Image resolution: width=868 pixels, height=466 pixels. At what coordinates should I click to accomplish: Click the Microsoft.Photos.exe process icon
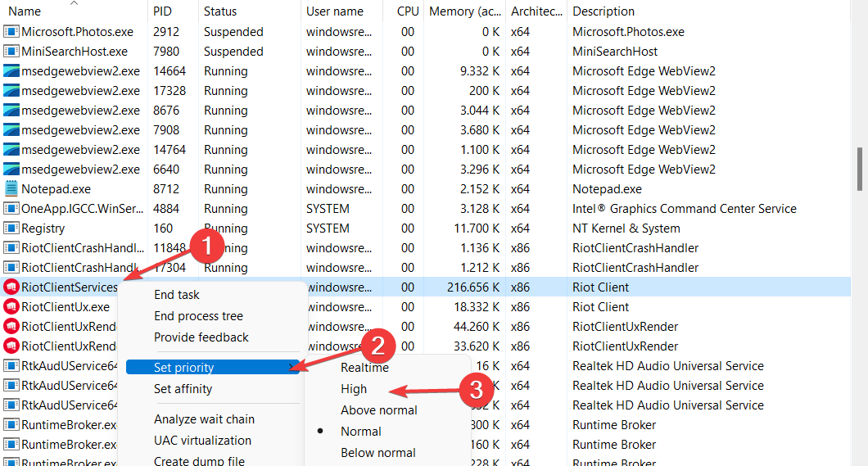pos(11,32)
